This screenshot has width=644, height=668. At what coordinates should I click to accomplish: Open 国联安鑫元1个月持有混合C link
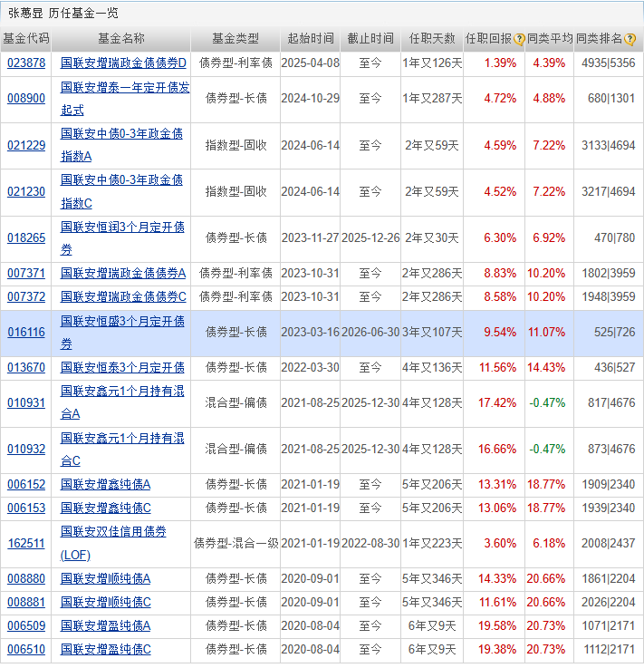tap(122, 449)
